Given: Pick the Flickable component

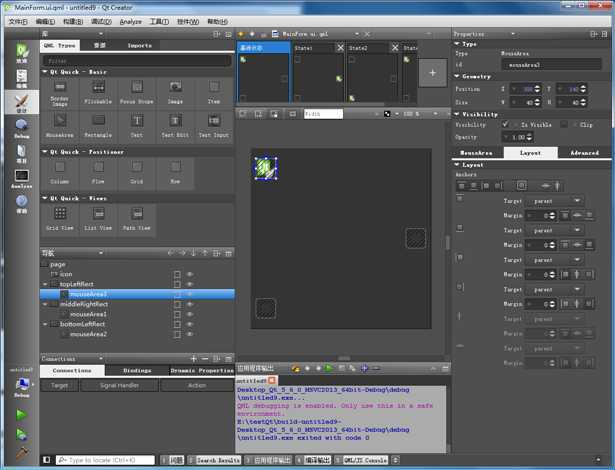Looking at the screenshot, I should tap(98, 93).
